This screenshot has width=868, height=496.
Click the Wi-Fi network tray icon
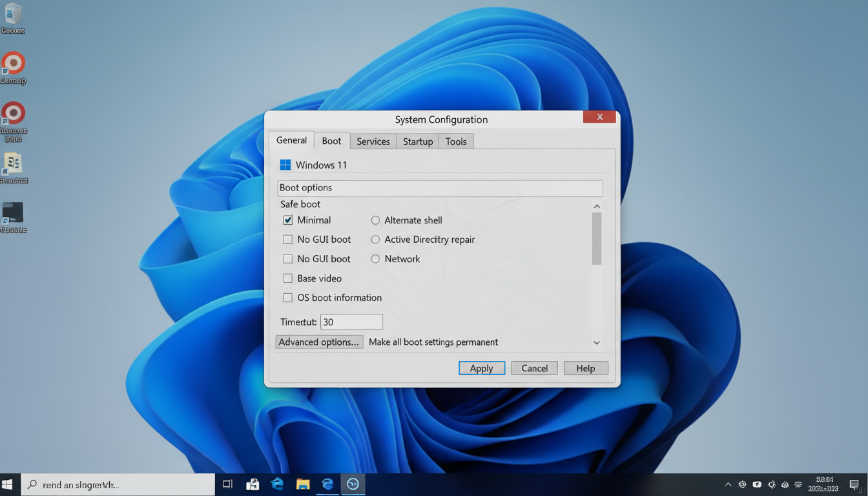coord(798,484)
